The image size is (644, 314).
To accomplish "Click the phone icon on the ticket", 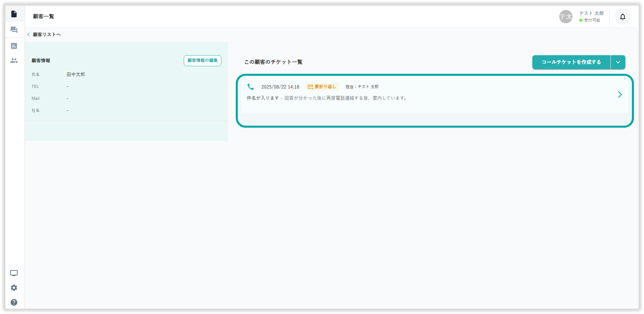I will (250, 87).
